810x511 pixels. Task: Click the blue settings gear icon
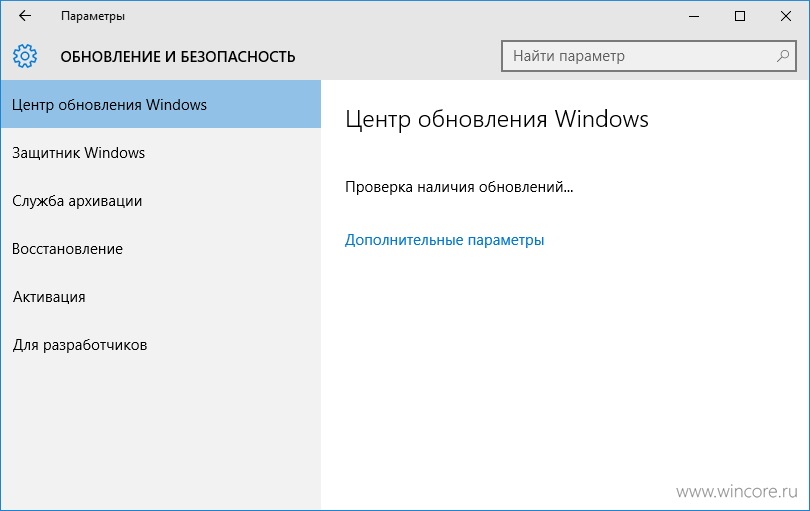point(25,56)
